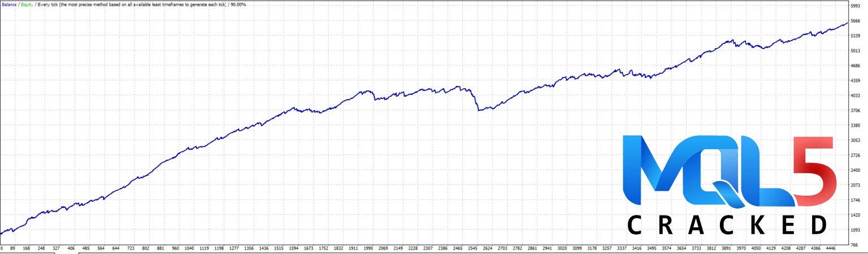Click trade number 3416 on the bottom axis
The width and height of the screenshot is (868, 254).
tap(637, 248)
